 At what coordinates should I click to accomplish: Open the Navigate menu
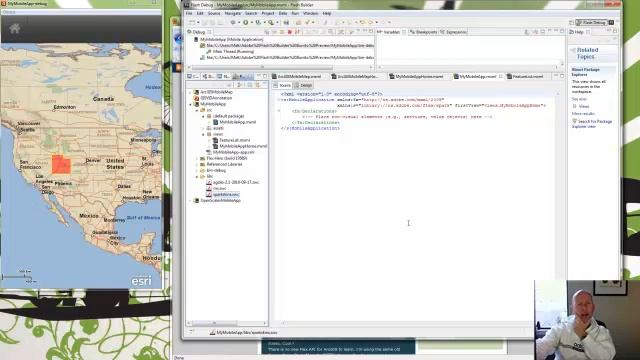click(233, 13)
